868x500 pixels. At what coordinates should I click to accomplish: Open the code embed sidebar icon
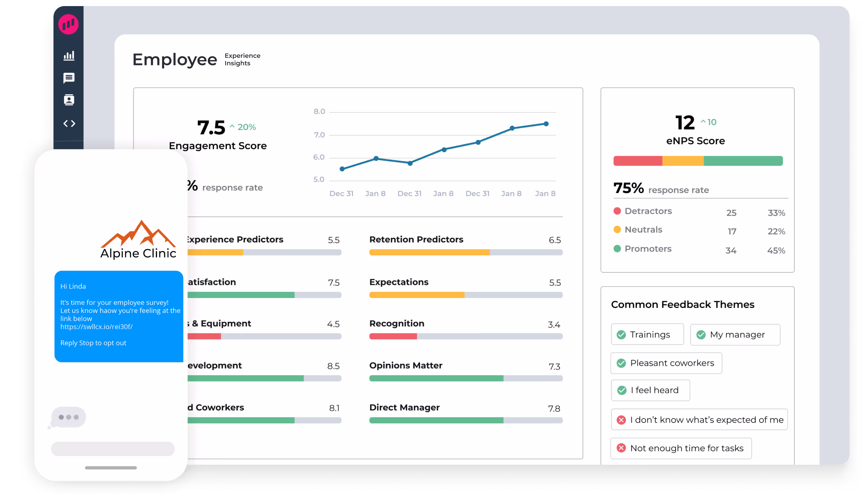[x=70, y=124]
